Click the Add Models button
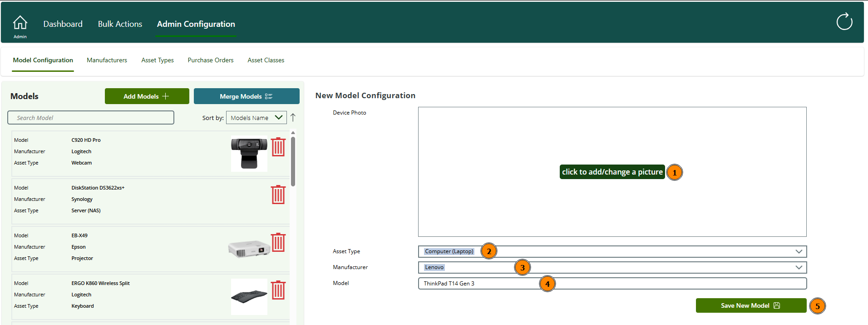 coord(147,96)
